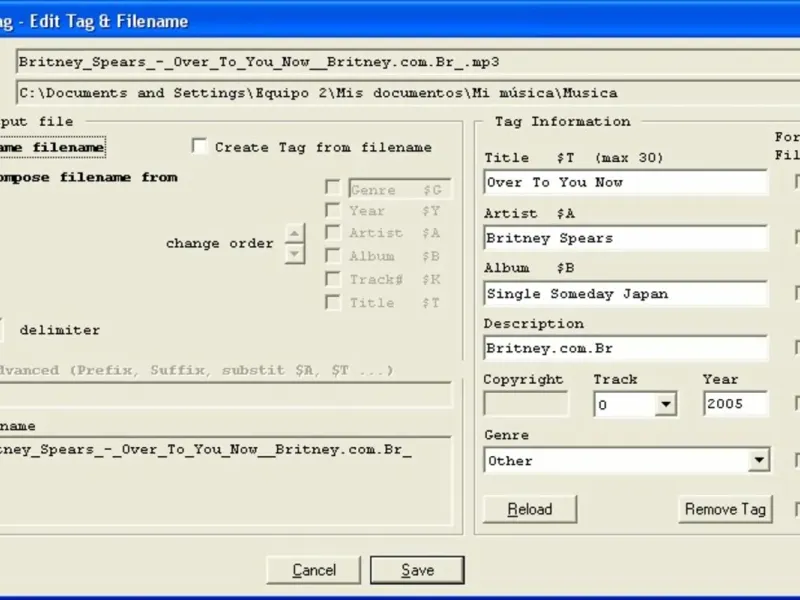Screen dimensions: 800x600
Task: Click the new filename text box
Action: 226,481
